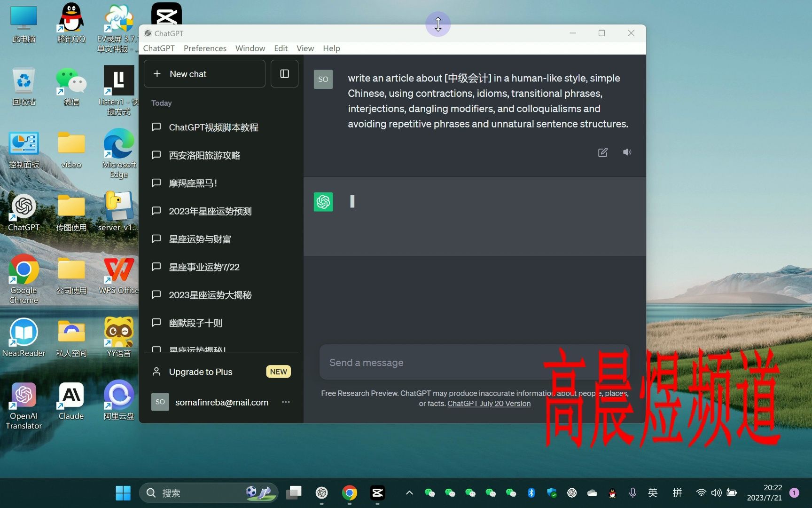812x508 pixels.
Task: Open the ChatGPT July 20 Version link
Action: 489,404
